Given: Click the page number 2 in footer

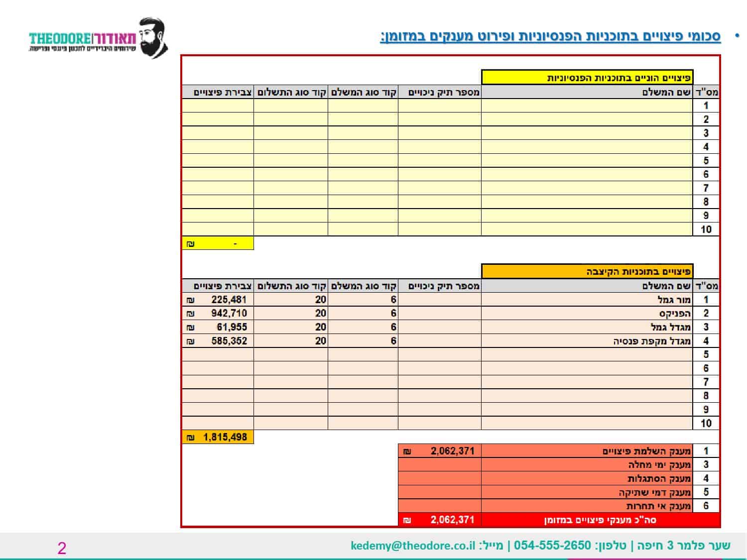Looking at the screenshot, I should pos(62,548).
